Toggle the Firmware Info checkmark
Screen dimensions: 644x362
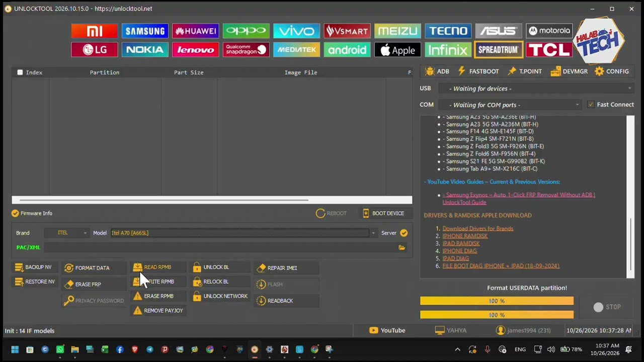tap(15, 213)
